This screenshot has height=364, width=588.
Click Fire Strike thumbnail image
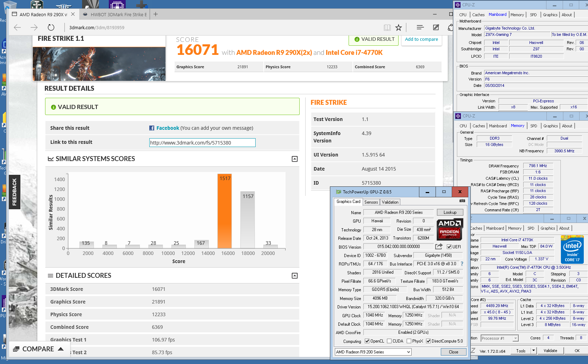tap(99, 64)
